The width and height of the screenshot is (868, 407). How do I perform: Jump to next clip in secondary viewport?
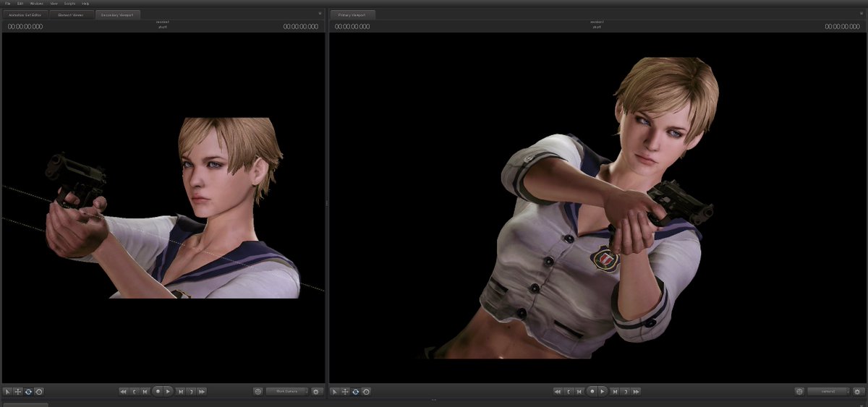[202, 391]
